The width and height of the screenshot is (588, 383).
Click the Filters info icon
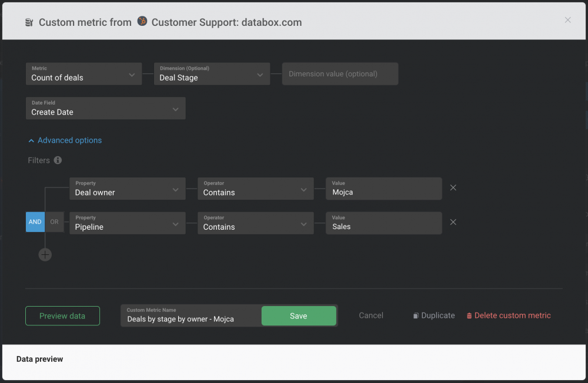pos(58,160)
